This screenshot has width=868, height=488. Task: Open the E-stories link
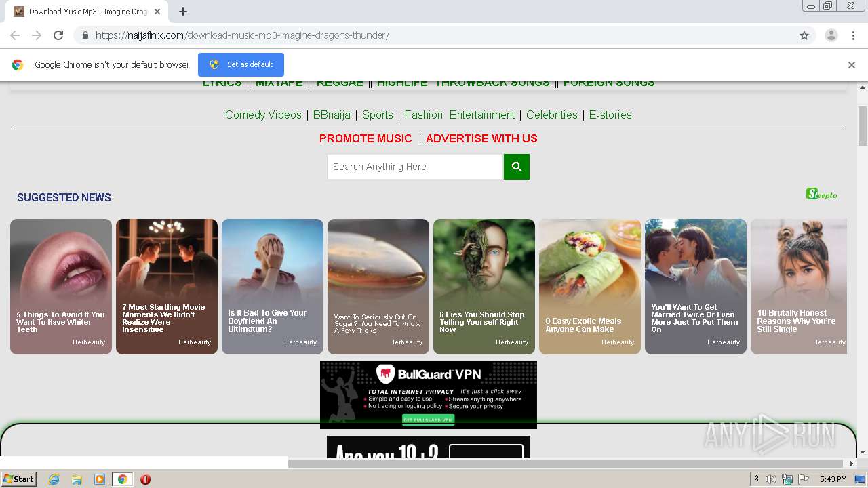tap(610, 115)
